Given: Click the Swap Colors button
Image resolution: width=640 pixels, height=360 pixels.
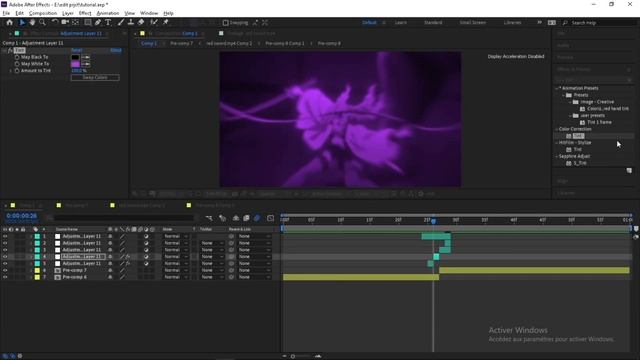Looking at the screenshot, I should [95, 78].
